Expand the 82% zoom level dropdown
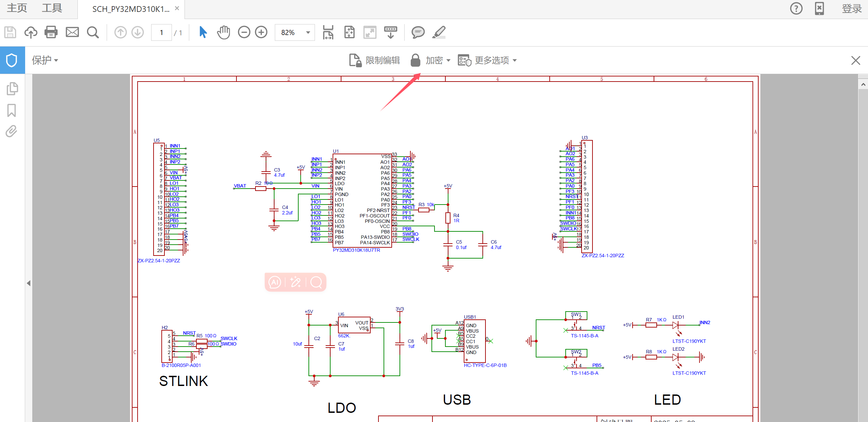 tap(308, 33)
